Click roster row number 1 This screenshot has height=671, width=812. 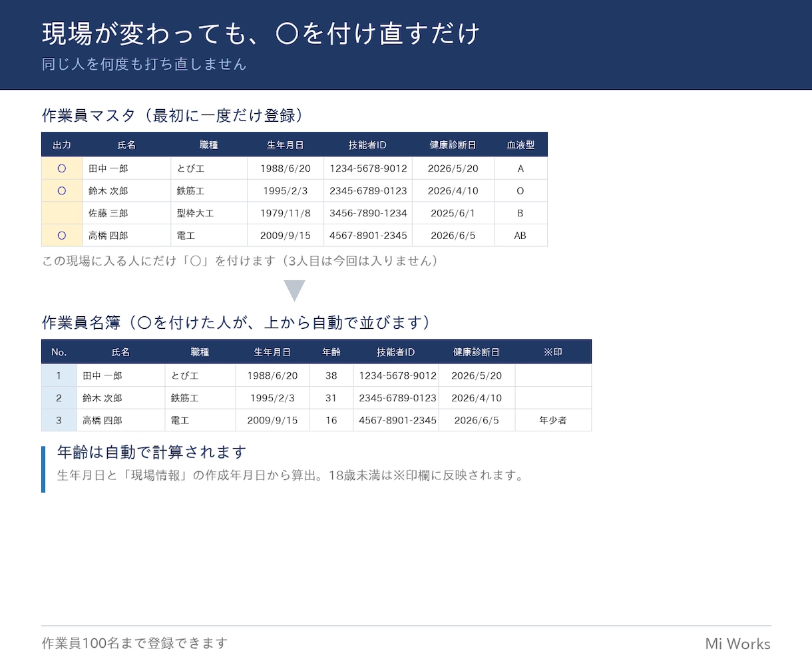tap(59, 375)
